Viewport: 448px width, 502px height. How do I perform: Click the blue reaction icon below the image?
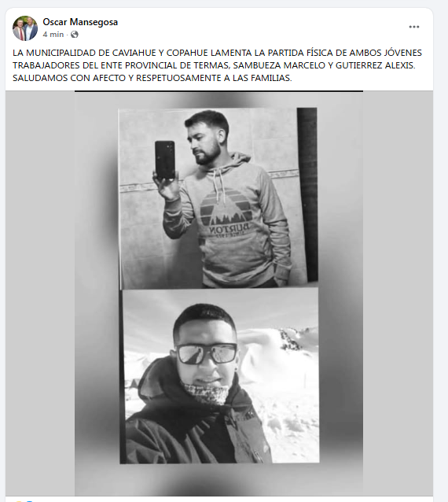(x=29, y=500)
